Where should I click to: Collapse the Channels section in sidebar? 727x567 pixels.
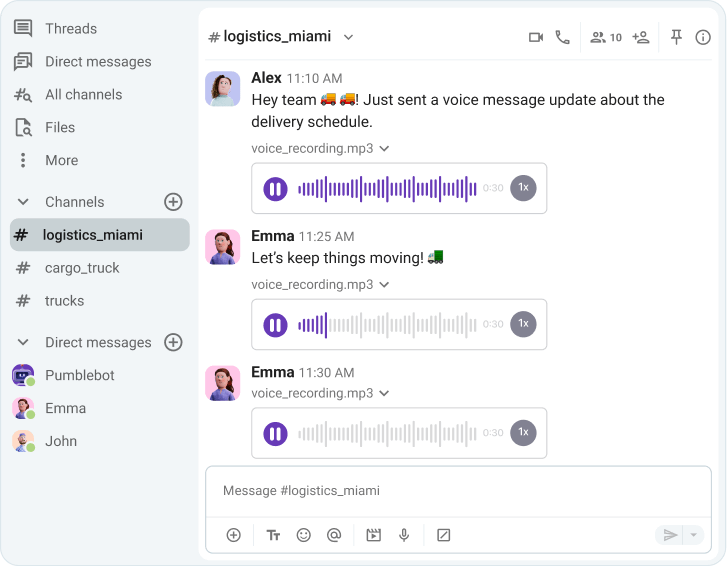click(24, 202)
